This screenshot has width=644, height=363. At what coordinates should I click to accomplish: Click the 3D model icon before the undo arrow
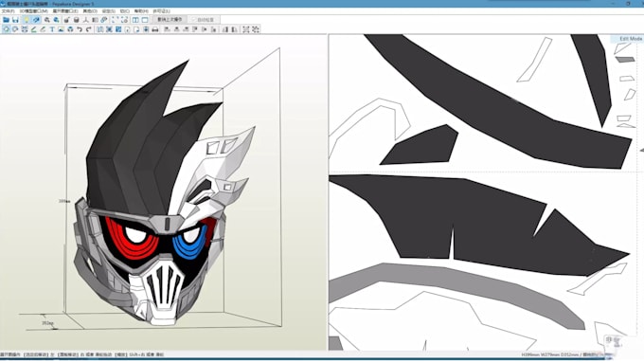click(x=70, y=29)
